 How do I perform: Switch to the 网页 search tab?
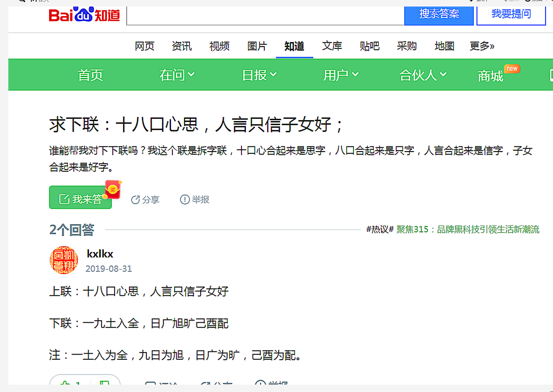click(145, 46)
